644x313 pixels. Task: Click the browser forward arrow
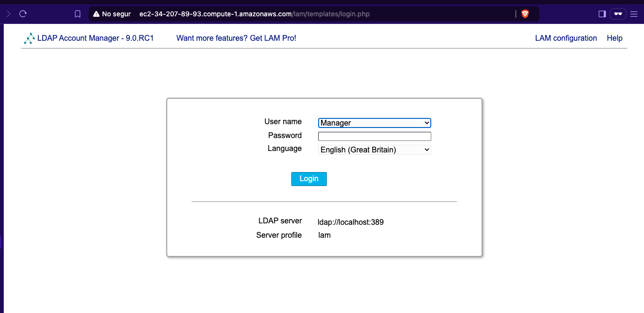coord(8,14)
